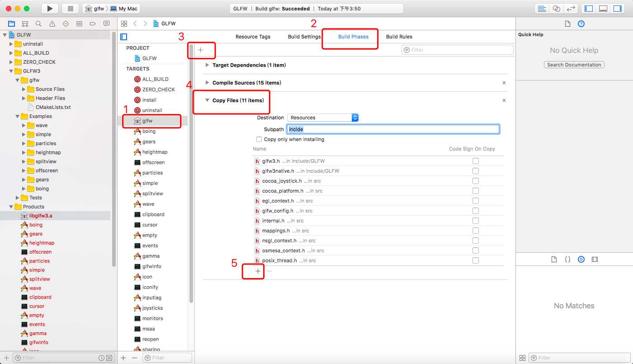This screenshot has width=633, height=364.
Task: Switch to Build Settings tab
Action: (x=304, y=37)
